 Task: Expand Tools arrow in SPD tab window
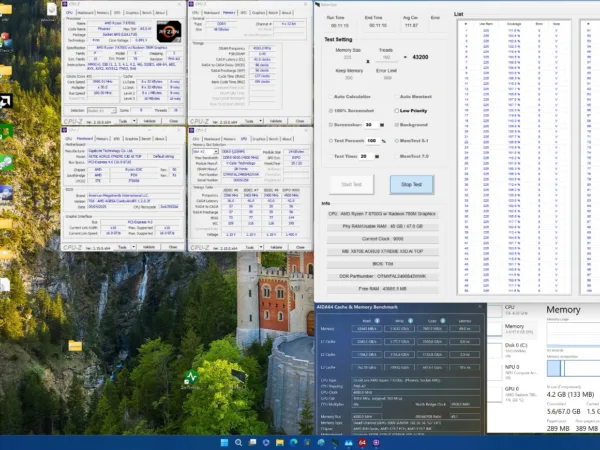(261, 247)
